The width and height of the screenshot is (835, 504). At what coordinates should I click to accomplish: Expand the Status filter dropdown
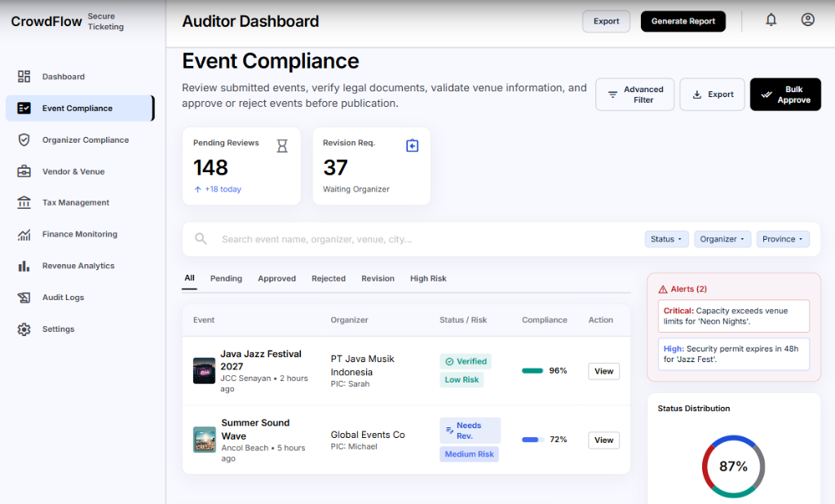pyautogui.click(x=666, y=239)
